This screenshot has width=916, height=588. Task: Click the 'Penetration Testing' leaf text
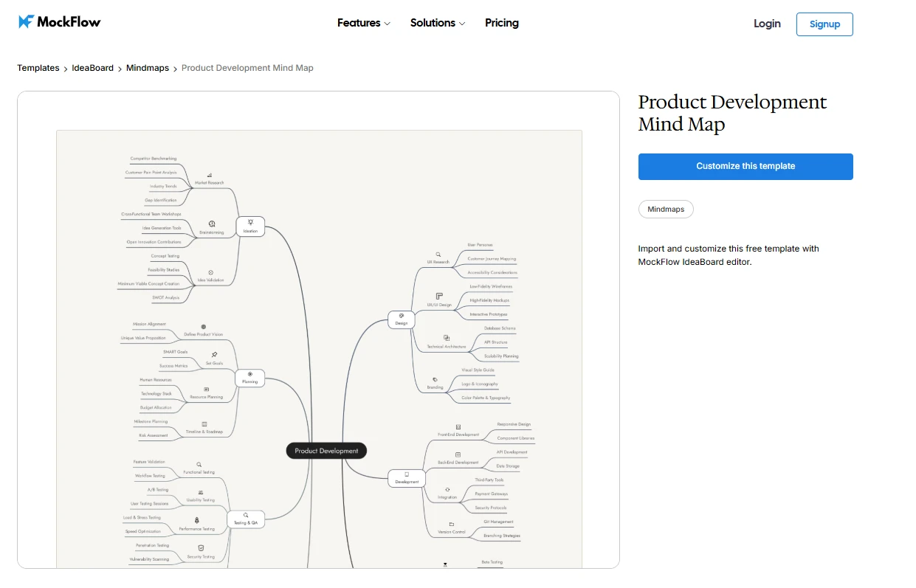(x=153, y=545)
